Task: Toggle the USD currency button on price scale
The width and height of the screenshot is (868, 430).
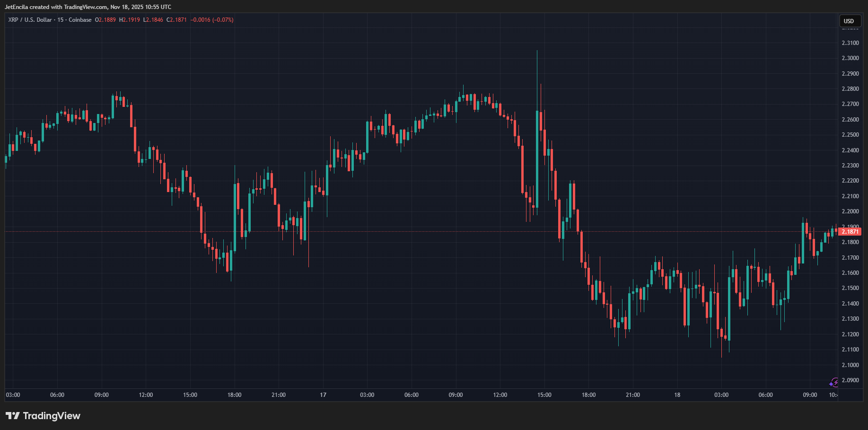Action: coord(850,21)
